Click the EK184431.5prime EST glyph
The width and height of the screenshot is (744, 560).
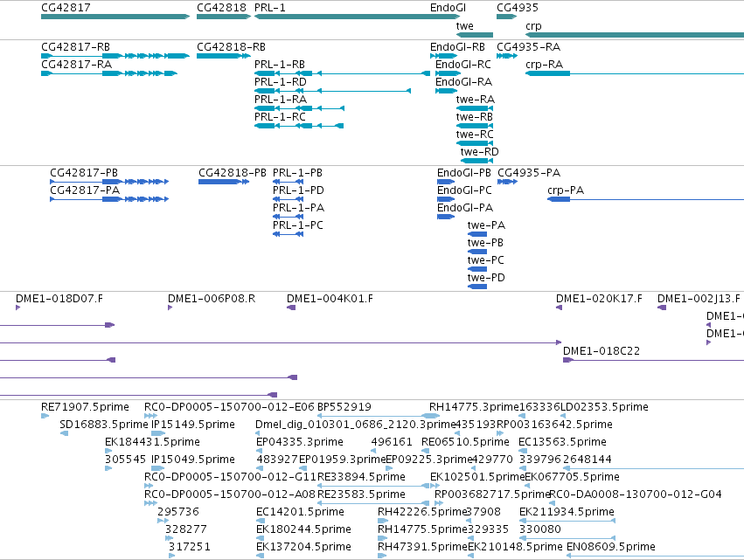click(x=108, y=451)
